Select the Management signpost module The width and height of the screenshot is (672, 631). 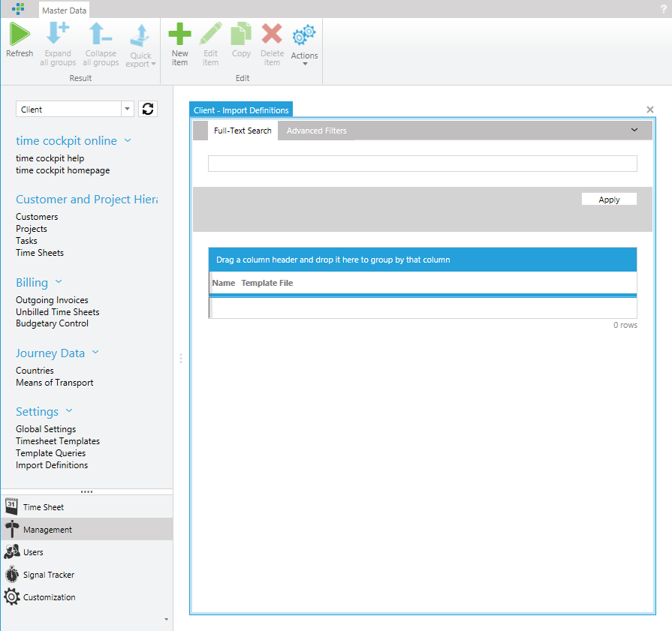tap(12, 529)
